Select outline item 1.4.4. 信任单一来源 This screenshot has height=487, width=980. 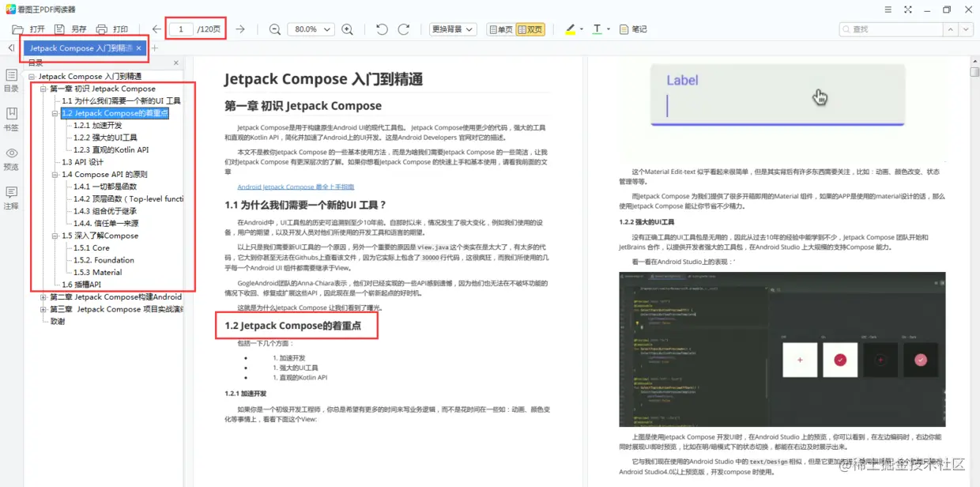coord(106,224)
